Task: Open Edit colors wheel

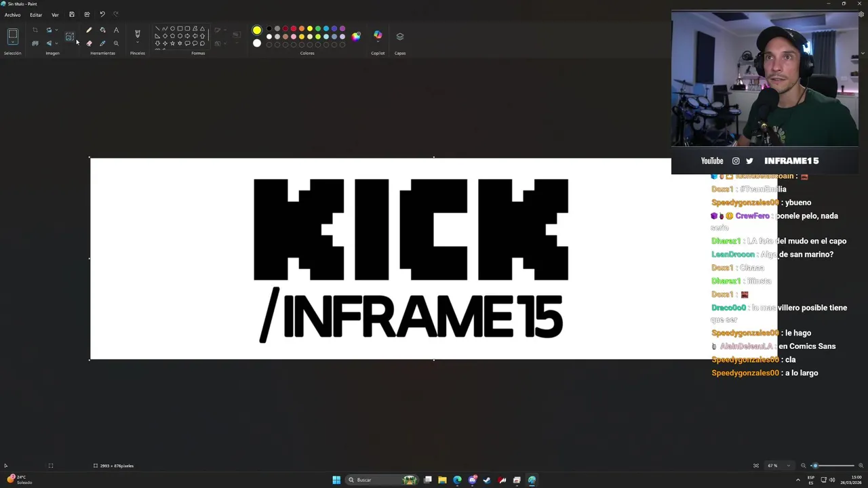Action: point(355,37)
